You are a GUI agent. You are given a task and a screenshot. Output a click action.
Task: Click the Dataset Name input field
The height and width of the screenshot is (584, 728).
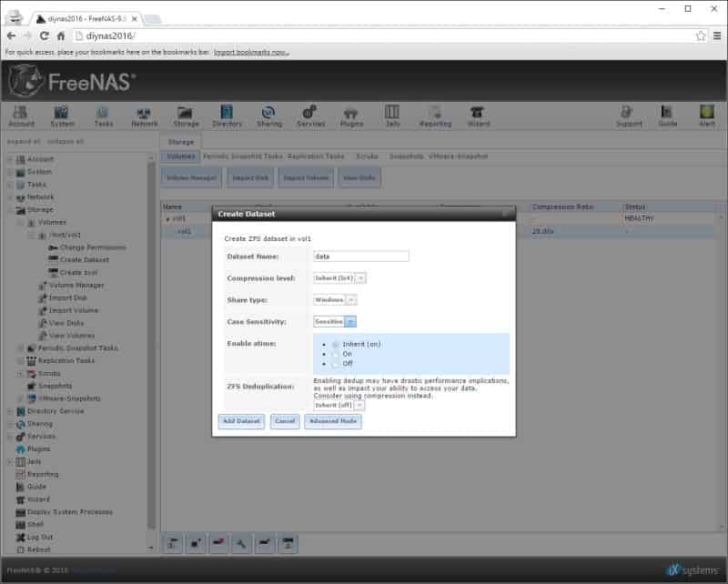[x=360, y=257]
